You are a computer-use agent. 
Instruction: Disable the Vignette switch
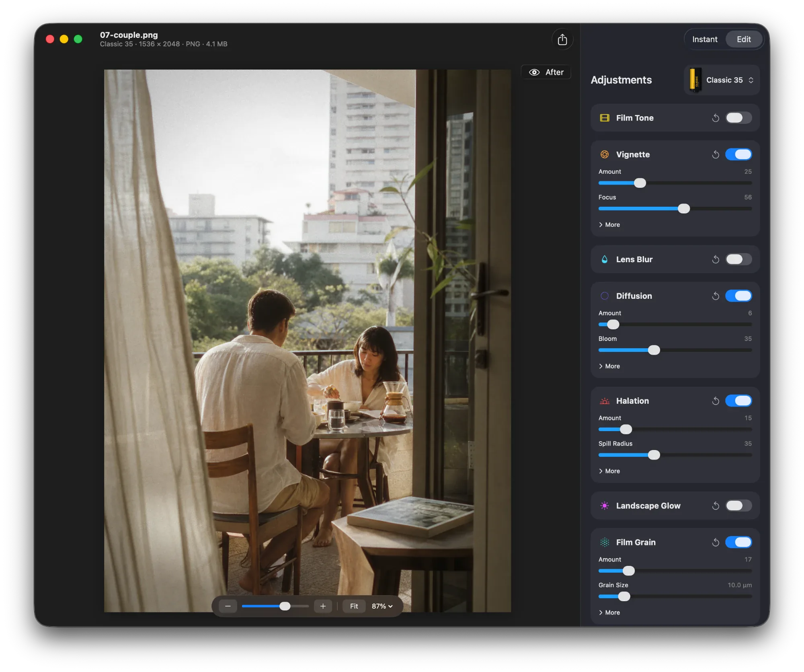738,154
